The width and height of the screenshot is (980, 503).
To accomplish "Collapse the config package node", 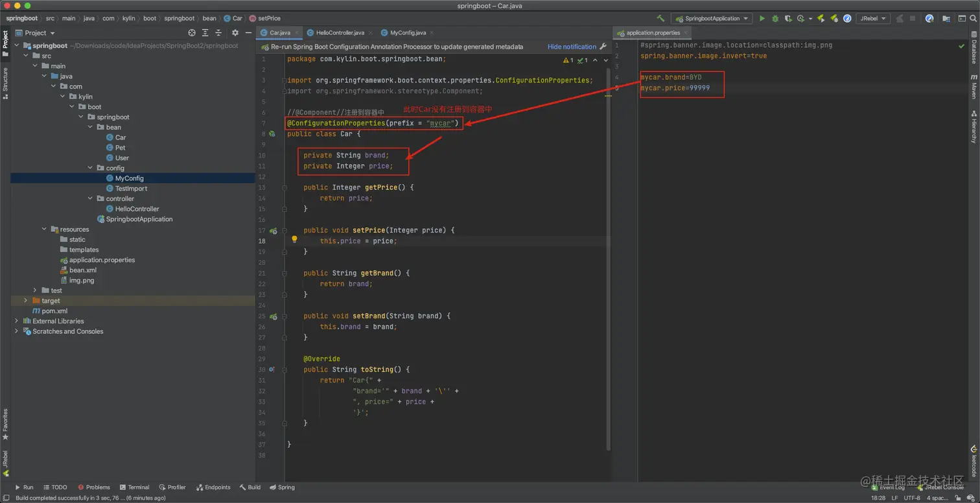I will point(91,168).
